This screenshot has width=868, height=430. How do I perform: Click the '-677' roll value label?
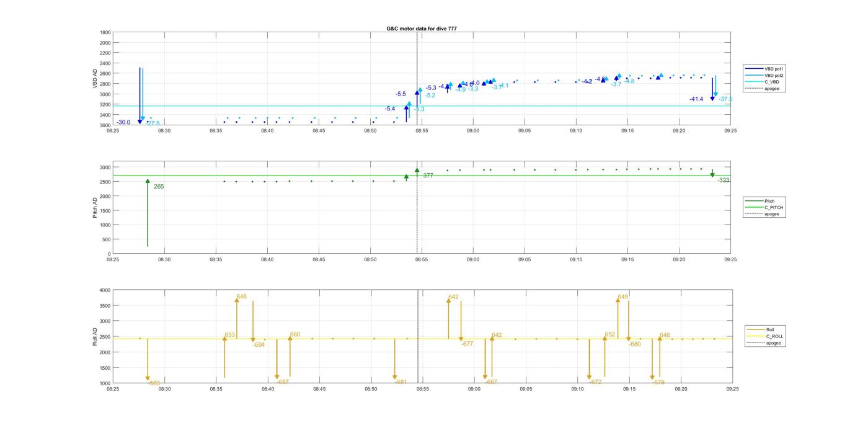coord(467,344)
